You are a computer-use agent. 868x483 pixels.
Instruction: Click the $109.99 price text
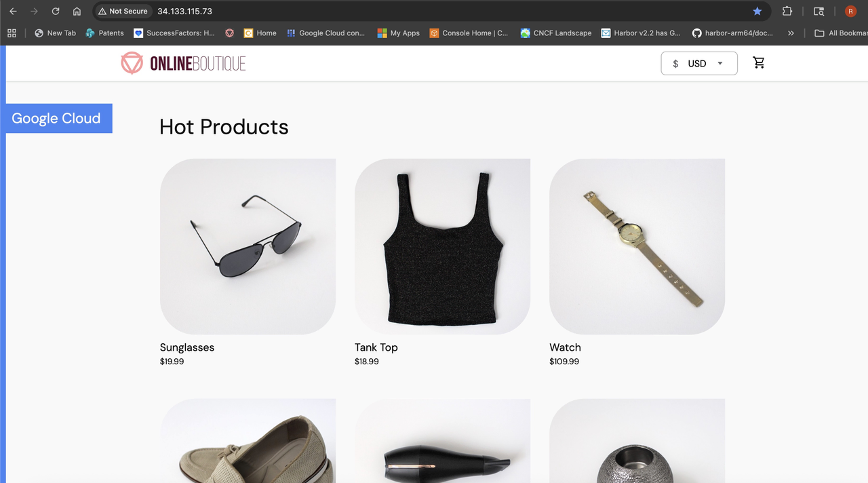click(x=564, y=362)
